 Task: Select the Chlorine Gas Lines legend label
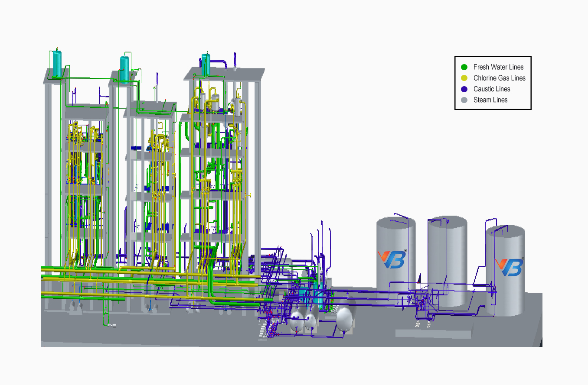(499, 78)
